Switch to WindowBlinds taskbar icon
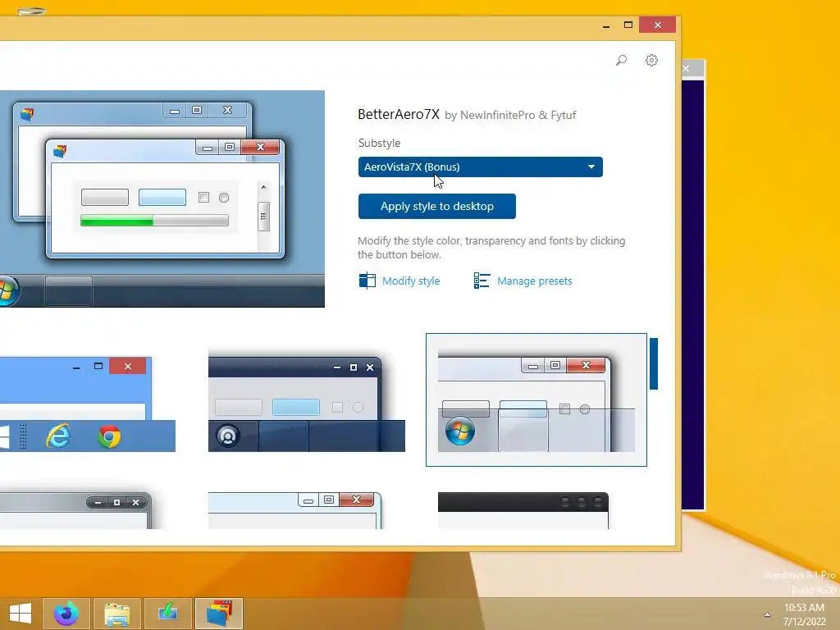 [218, 614]
